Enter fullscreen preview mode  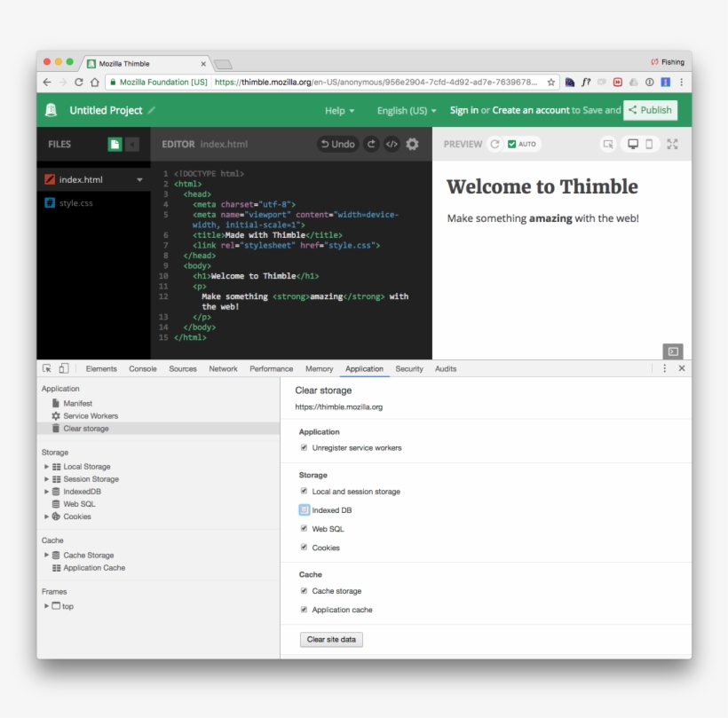pyautogui.click(x=672, y=144)
